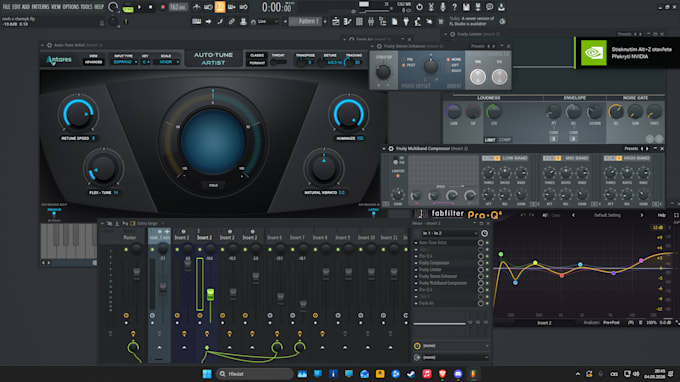This screenshot has height=382, width=680.
Task: Click the download arrow icon in toolbar
Action: [x=501, y=7]
